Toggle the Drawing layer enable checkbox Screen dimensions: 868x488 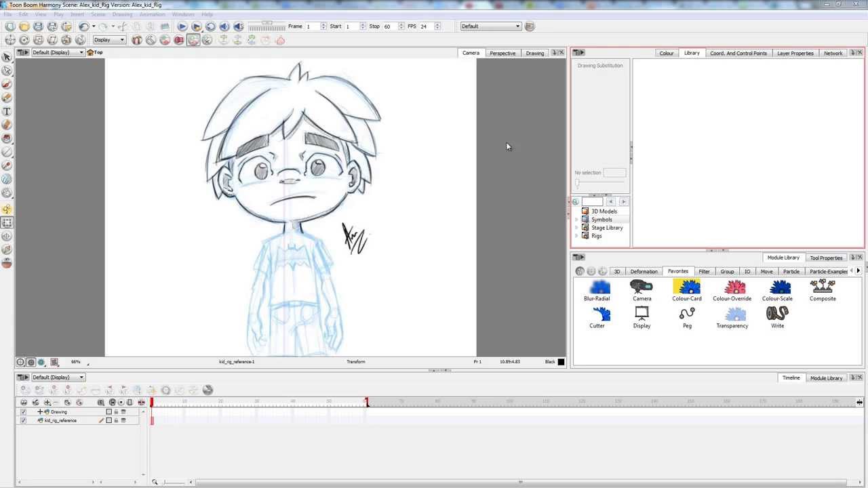[23, 412]
